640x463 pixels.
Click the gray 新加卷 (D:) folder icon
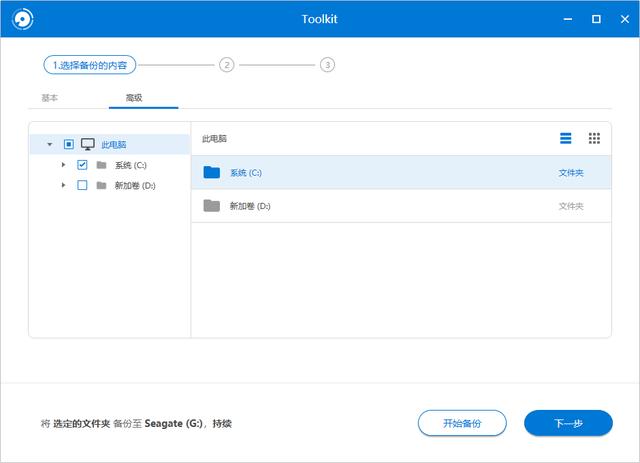211,206
